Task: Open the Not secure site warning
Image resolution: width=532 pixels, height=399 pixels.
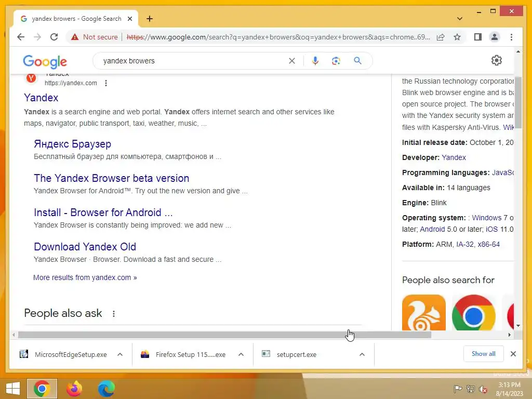Action: [95, 37]
